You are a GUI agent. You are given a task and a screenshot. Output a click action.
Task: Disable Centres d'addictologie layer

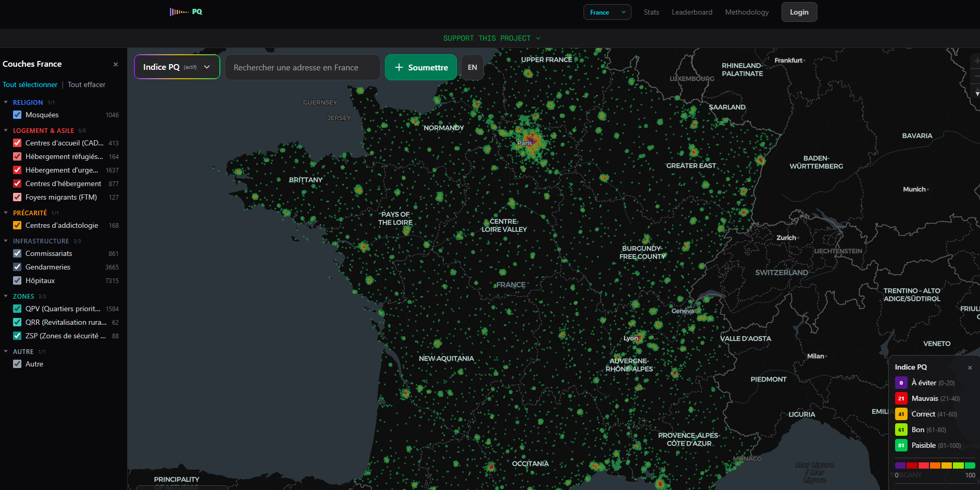[17, 225]
